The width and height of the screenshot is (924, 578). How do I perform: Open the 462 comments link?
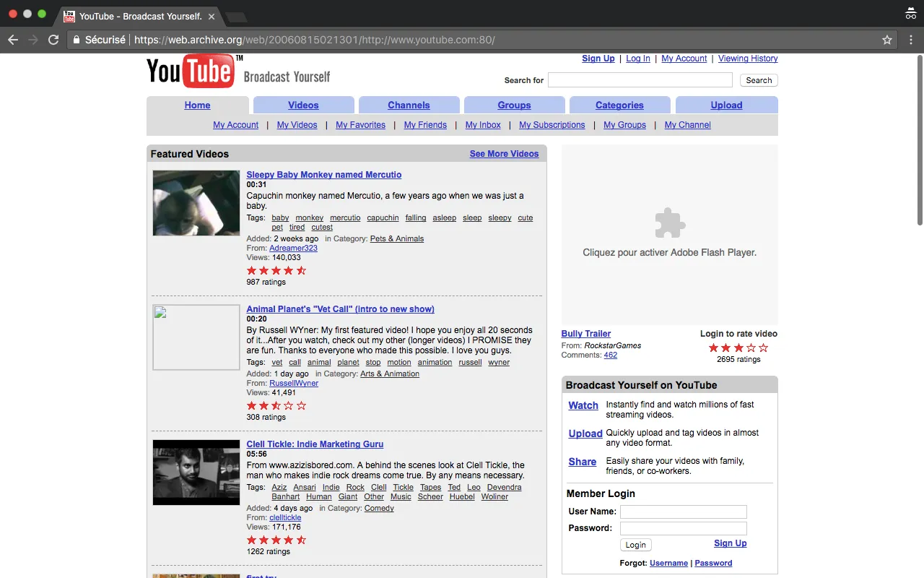point(611,355)
